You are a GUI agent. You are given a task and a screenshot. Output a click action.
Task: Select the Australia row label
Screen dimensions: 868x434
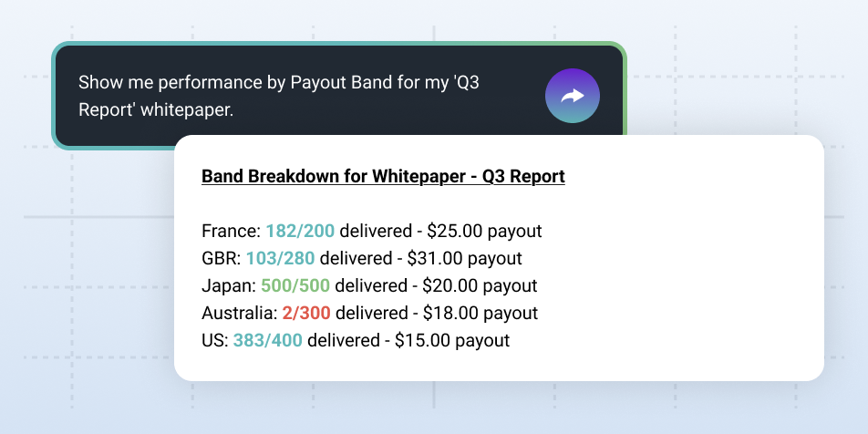point(239,313)
